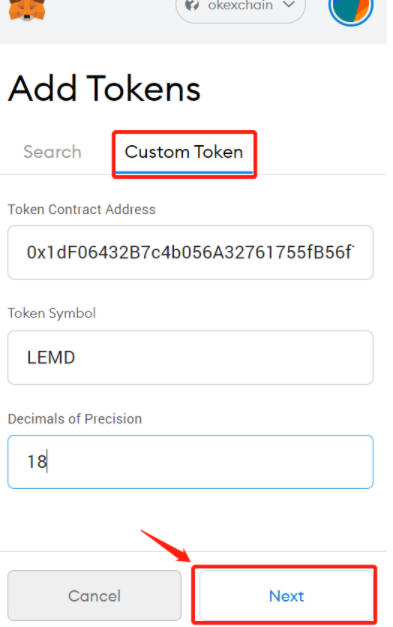
Task: Click the globe icon in network selector
Action: pos(192,5)
